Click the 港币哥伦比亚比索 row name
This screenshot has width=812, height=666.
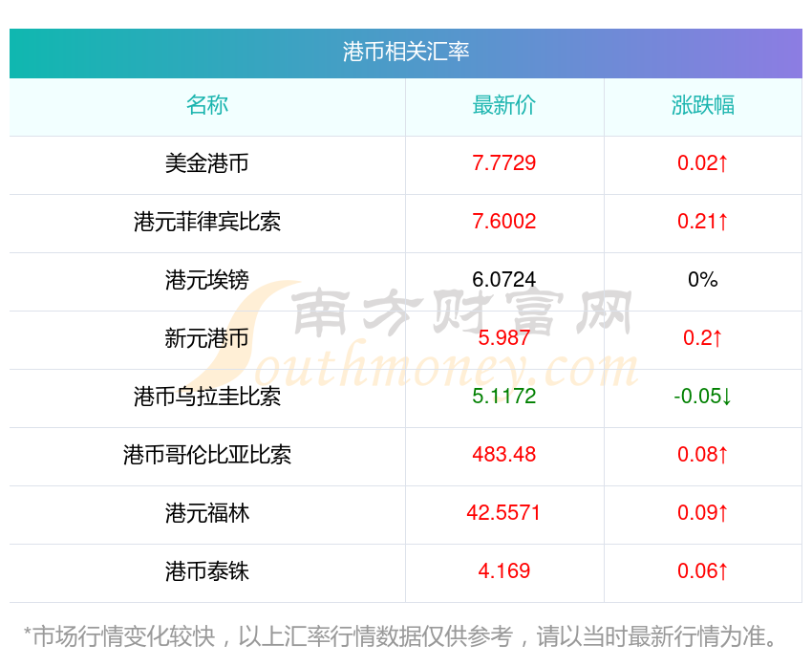pyautogui.click(x=207, y=455)
